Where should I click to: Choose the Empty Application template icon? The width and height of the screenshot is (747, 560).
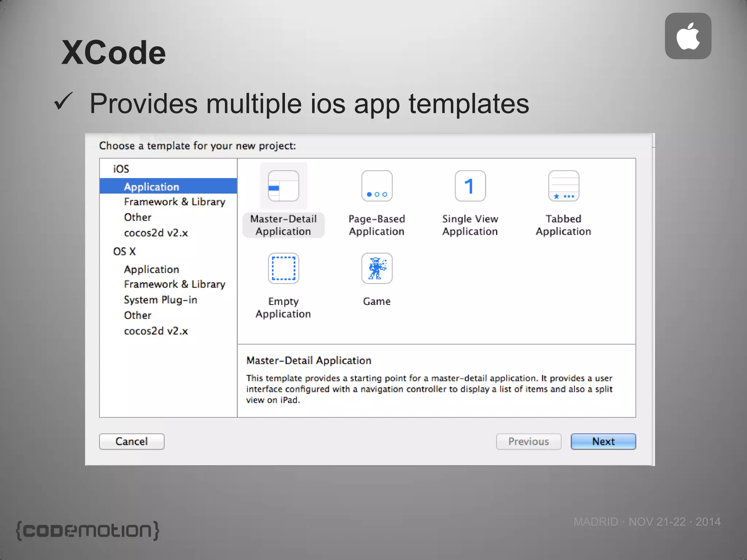(283, 268)
